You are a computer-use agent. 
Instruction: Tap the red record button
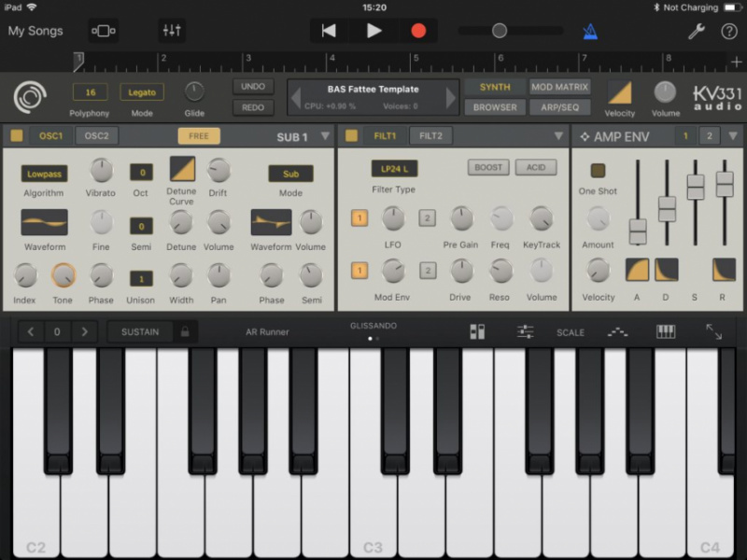click(x=417, y=30)
